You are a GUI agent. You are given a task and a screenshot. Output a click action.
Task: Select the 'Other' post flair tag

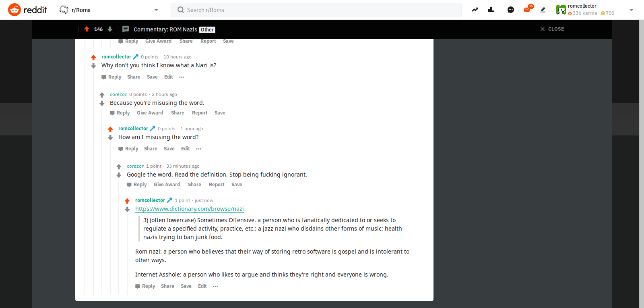click(207, 30)
